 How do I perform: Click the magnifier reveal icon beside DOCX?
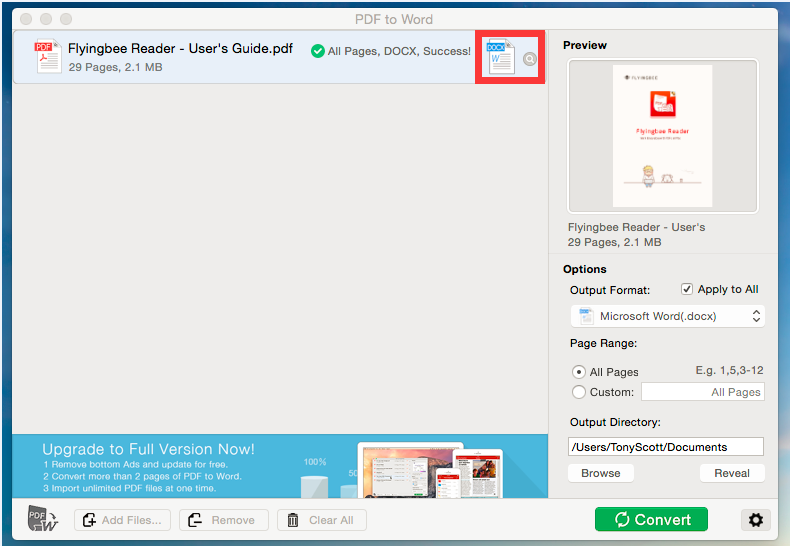pos(530,59)
